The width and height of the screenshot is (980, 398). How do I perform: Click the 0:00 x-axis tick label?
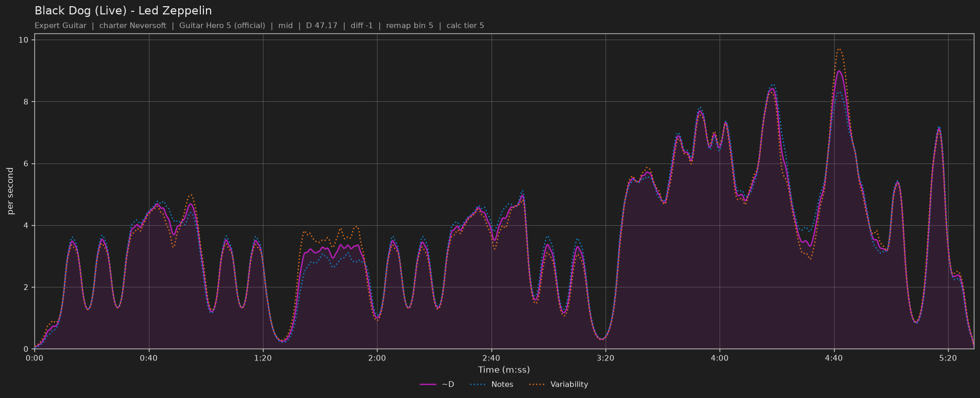(x=34, y=358)
